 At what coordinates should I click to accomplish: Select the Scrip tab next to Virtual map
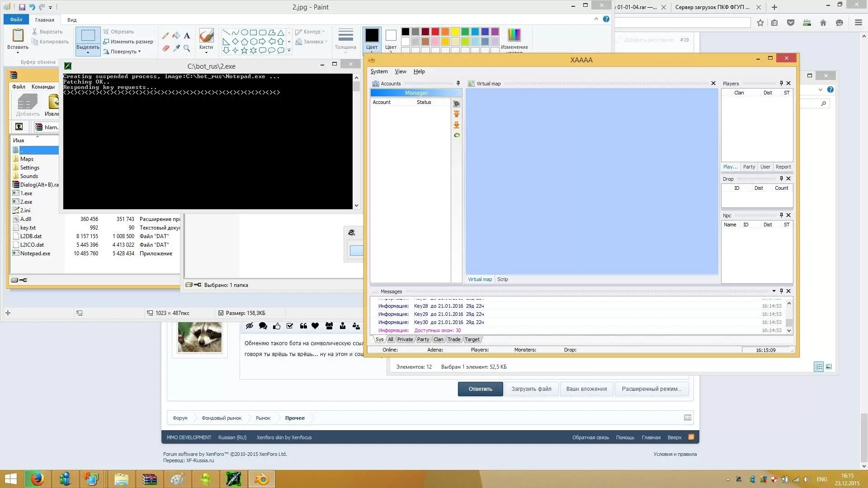[503, 279]
